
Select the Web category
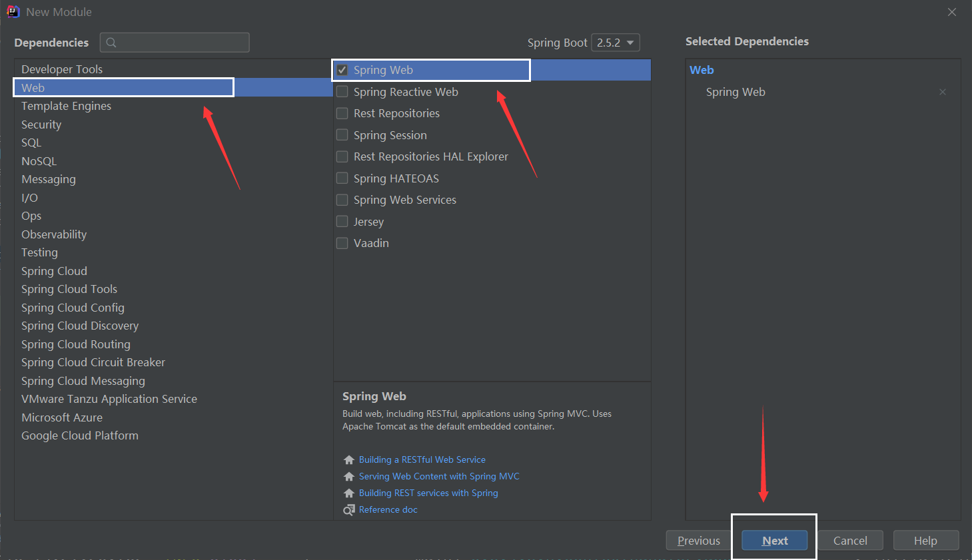click(173, 88)
